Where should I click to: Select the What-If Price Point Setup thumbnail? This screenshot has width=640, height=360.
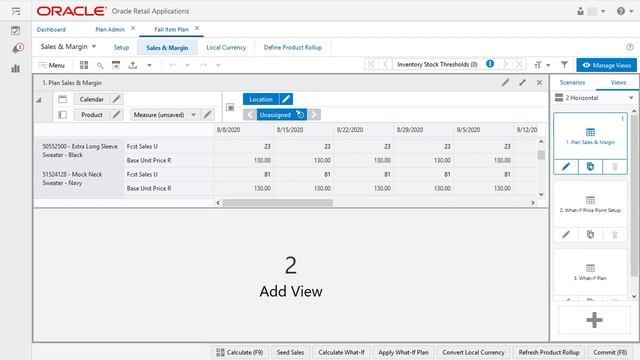590,204
